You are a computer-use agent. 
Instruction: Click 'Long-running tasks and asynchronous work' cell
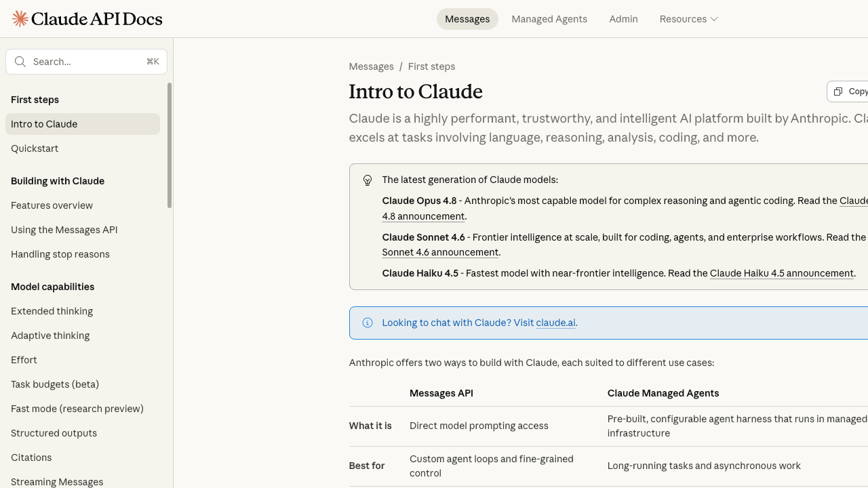pos(704,466)
